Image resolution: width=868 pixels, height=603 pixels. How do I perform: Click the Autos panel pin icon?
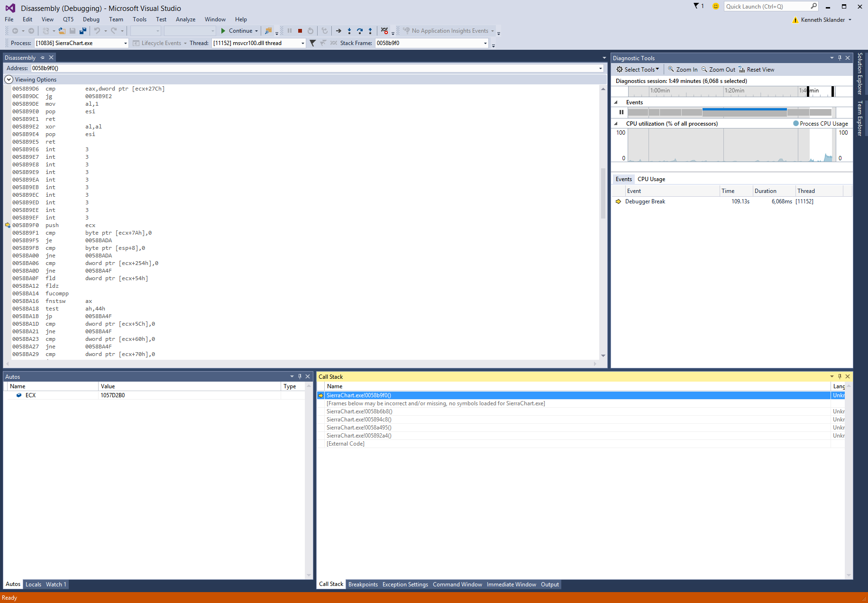pyautogui.click(x=300, y=376)
